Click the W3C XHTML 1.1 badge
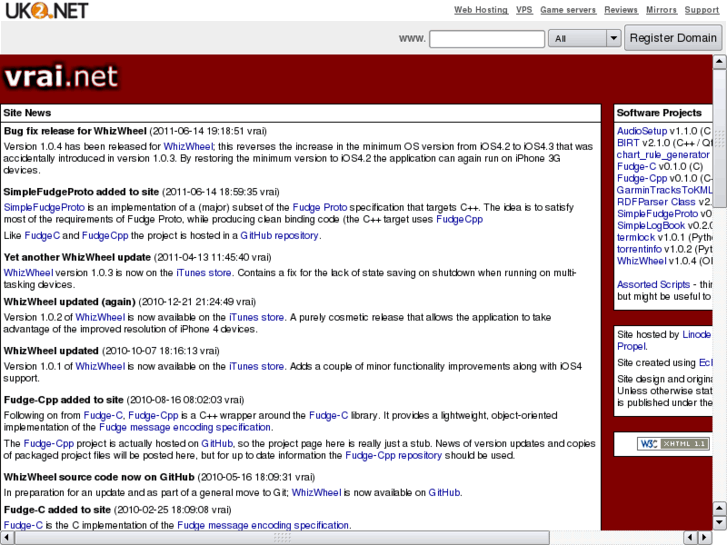This screenshot has height=545, width=727. (673, 444)
